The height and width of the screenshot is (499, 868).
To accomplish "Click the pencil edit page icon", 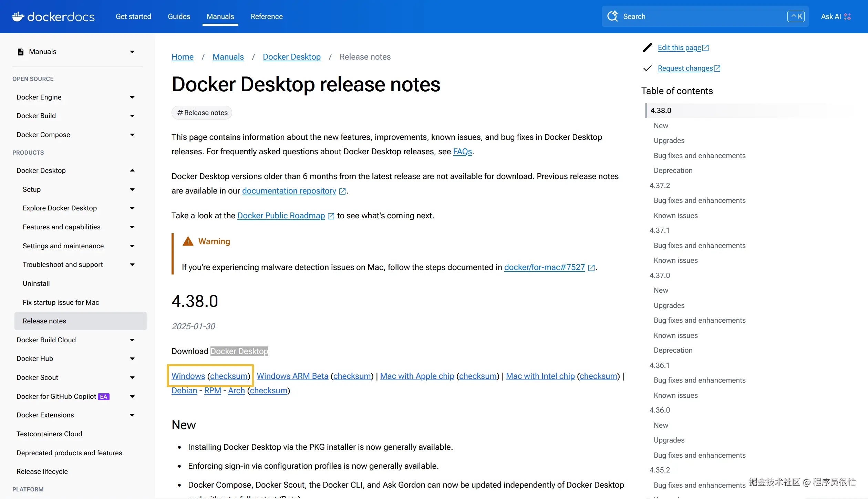I will pyautogui.click(x=648, y=48).
